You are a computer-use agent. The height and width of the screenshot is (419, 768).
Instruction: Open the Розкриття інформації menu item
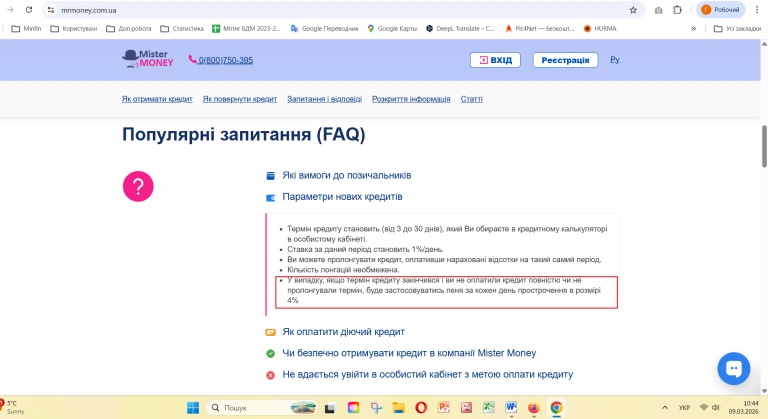click(x=411, y=99)
